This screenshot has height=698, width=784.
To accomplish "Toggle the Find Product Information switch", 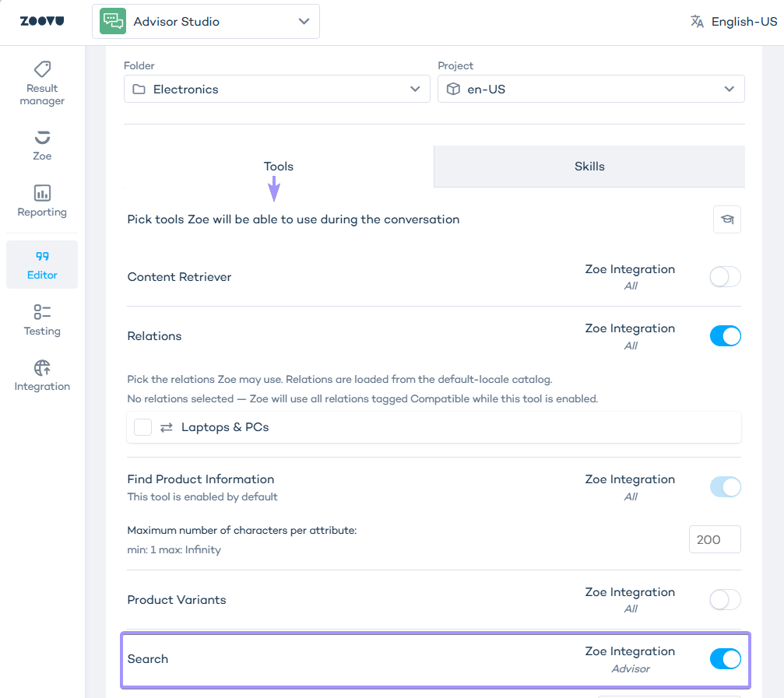I will 725,487.
